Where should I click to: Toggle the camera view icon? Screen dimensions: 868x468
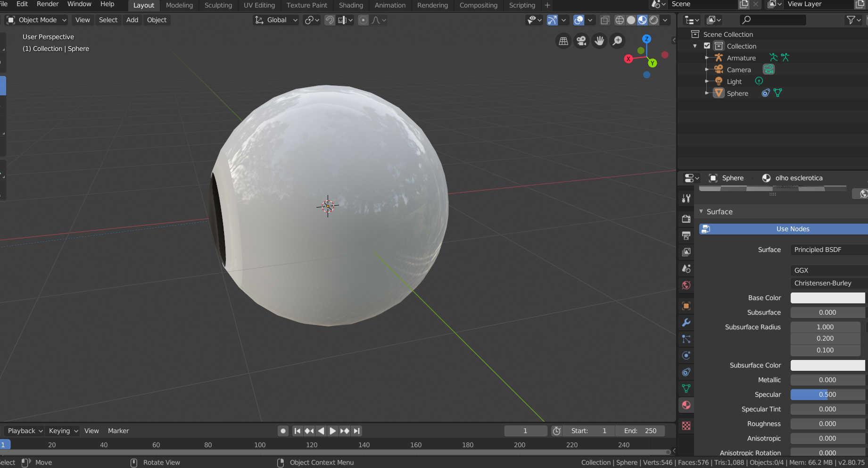tap(581, 41)
